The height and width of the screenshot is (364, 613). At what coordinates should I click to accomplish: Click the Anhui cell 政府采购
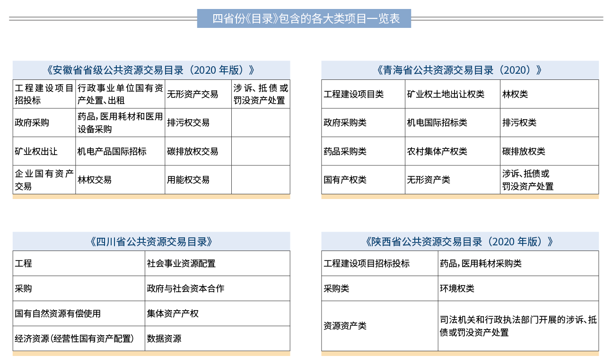44,123
